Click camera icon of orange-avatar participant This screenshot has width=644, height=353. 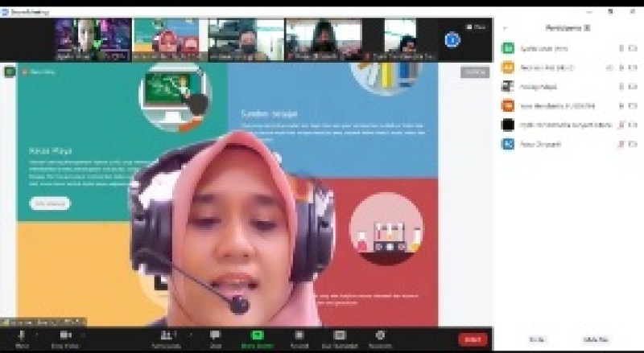(633, 105)
